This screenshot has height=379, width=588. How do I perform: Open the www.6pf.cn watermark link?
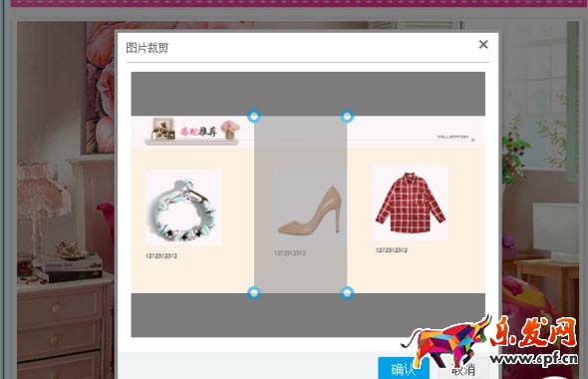coord(534,358)
